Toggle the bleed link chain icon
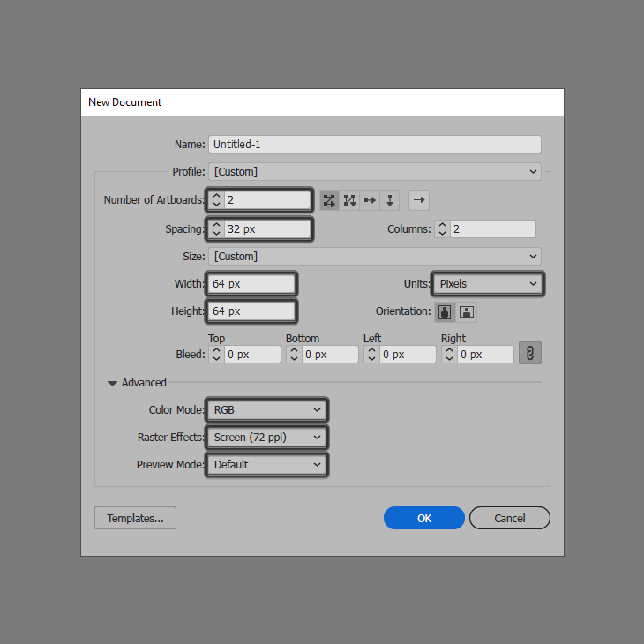 (x=529, y=354)
